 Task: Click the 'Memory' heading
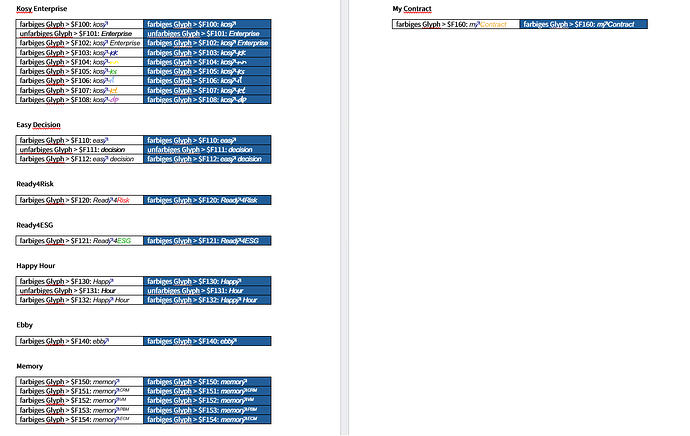coord(29,366)
